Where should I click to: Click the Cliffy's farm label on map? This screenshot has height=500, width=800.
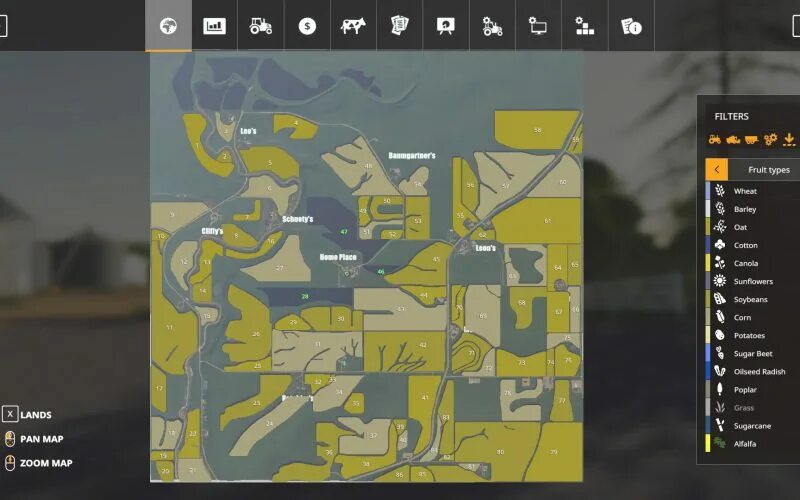(212, 231)
